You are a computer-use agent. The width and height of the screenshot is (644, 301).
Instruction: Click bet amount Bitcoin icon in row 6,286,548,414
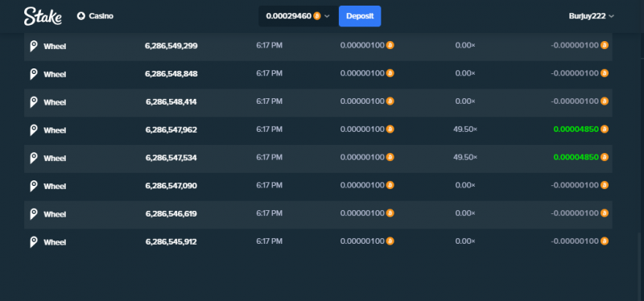390,101
